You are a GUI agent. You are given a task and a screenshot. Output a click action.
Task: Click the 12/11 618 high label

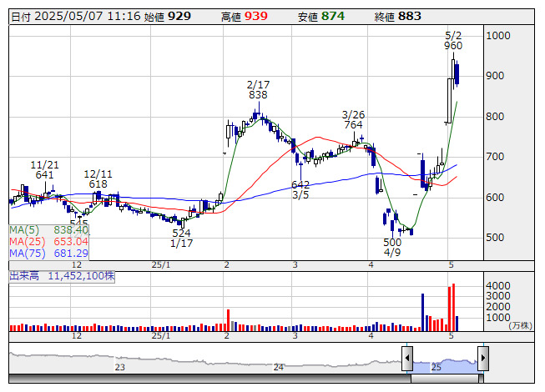tap(98, 178)
